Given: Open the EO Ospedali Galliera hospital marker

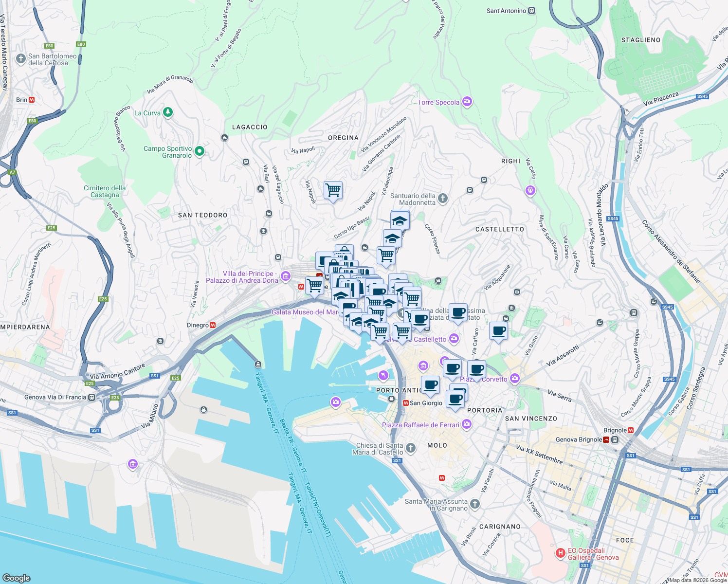Looking at the screenshot, I should point(561,553).
